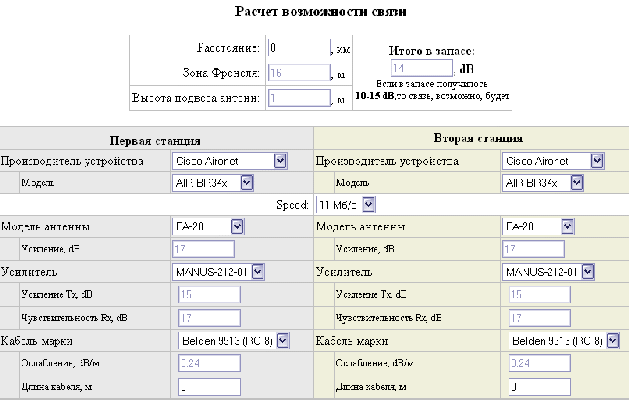Click the Расстояние label
Image resolution: width=630 pixels, height=401 pixels.
point(228,48)
